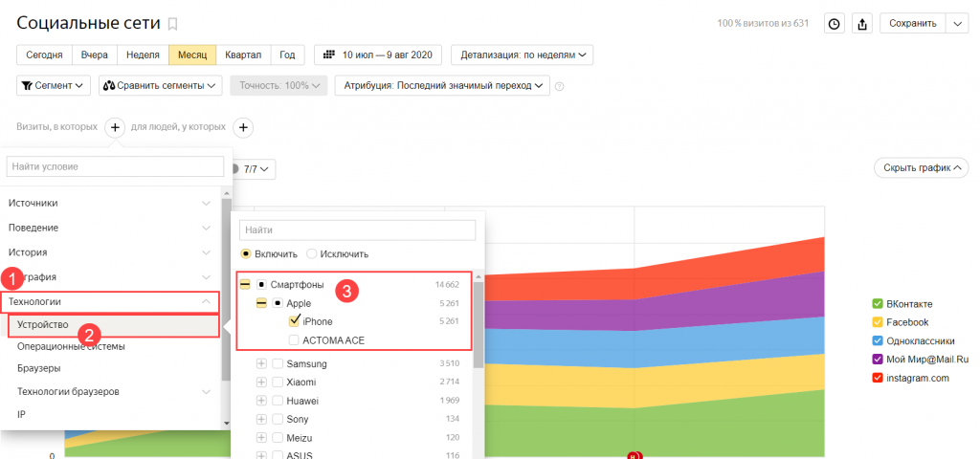Screen dimensions: 980x459
Task: Open Атрибуция: Последний значимый переход dropdown
Action: (442, 85)
